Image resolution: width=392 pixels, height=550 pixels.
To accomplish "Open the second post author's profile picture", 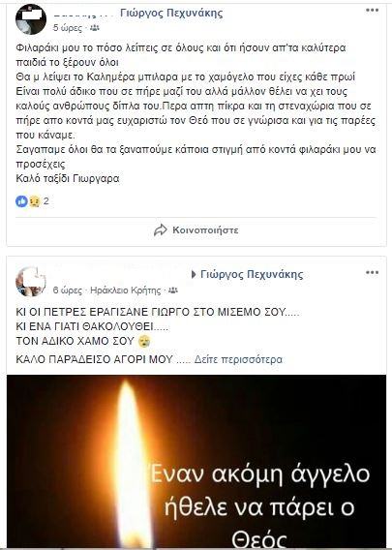I will [31, 282].
